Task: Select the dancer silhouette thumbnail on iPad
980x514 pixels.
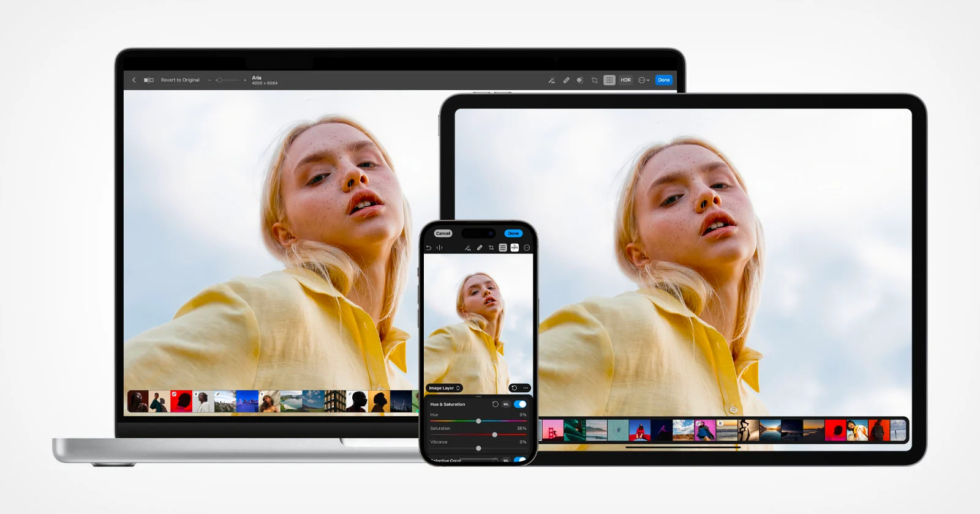Action: (x=748, y=430)
